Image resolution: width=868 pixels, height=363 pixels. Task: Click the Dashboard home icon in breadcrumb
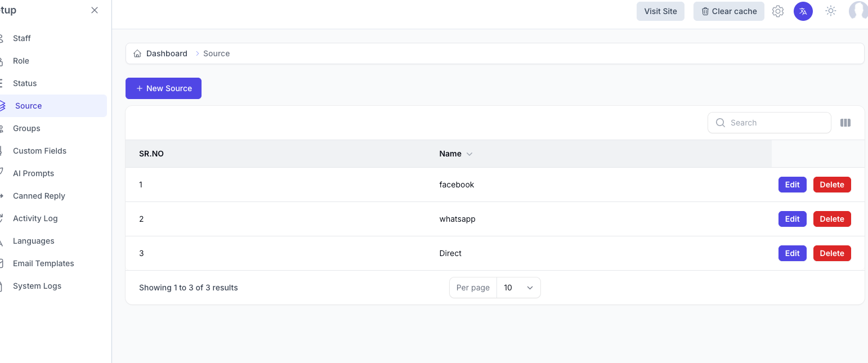137,53
